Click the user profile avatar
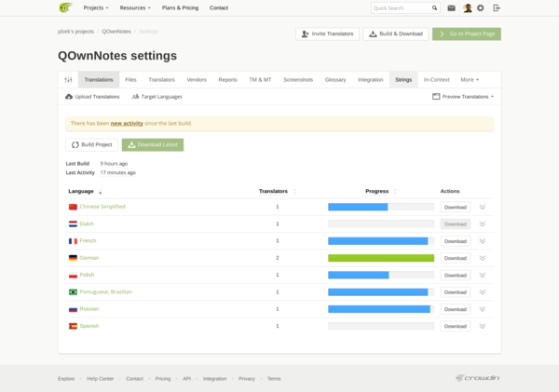The width and height of the screenshot is (559, 392). 467,7
